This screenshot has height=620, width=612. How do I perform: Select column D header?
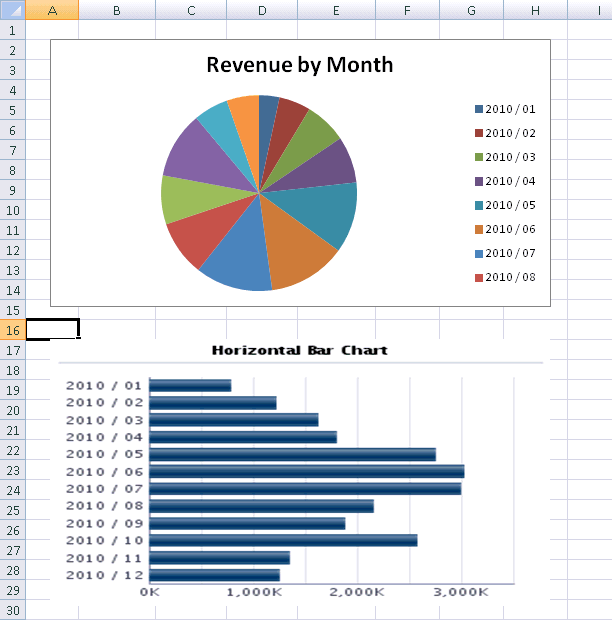click(262, 9)
